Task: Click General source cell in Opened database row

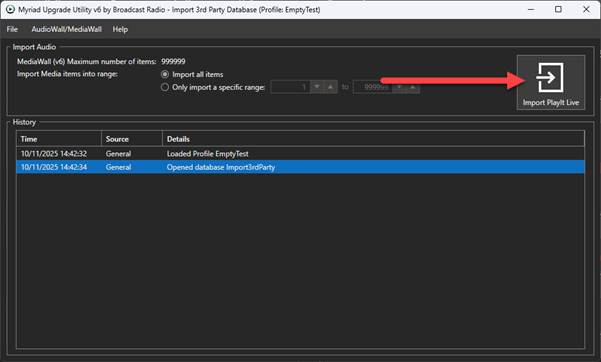Action: (x=118, y=167)
